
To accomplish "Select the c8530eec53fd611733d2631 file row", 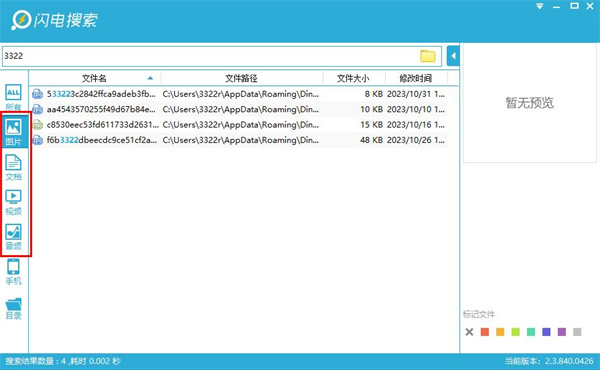I will click(x=238, y=125).
